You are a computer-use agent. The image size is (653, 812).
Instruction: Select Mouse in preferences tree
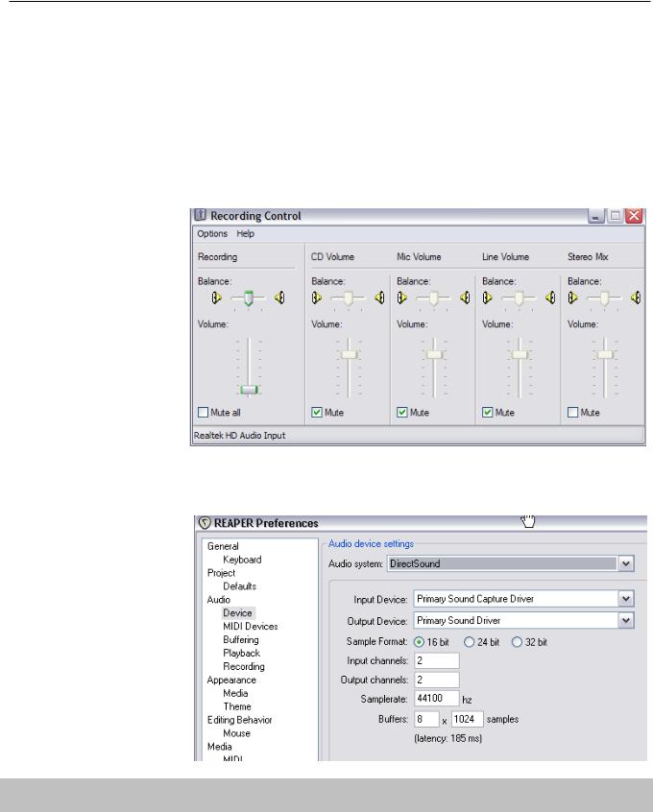pos(237,733)
